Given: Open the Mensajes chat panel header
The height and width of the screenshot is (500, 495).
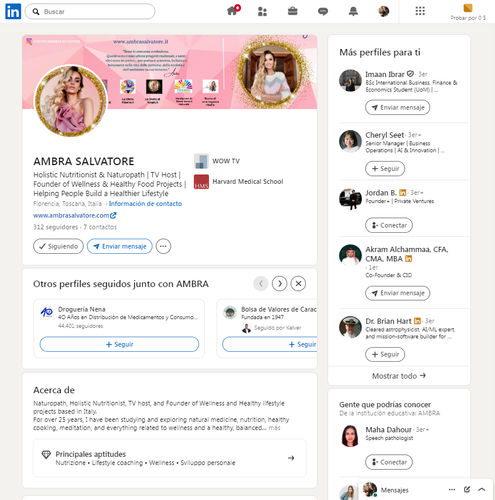Looking at the screenshot, I should (x=395, y=490).
